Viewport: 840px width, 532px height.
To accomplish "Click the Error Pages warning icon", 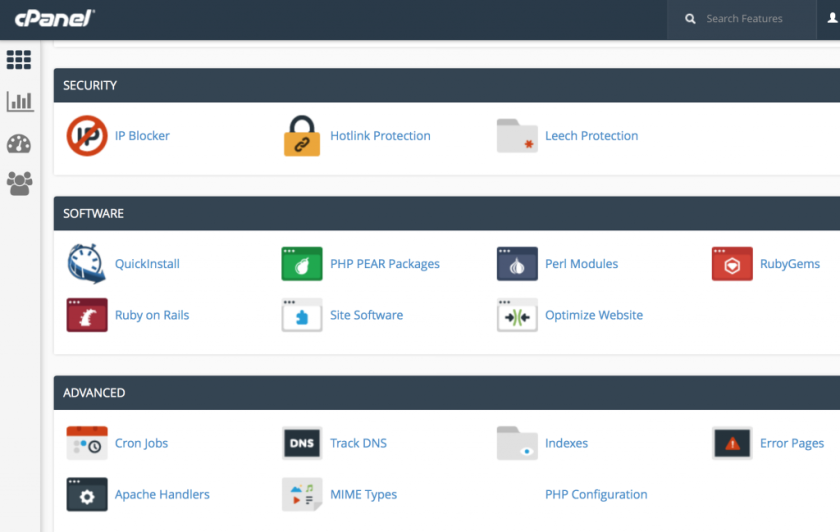I will (732, 443).
